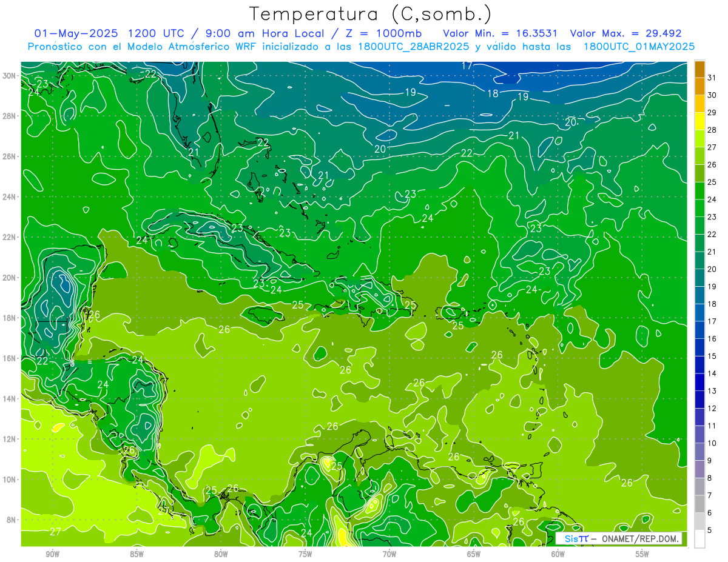Click the 65W longitude axis label

click(474, 554)
